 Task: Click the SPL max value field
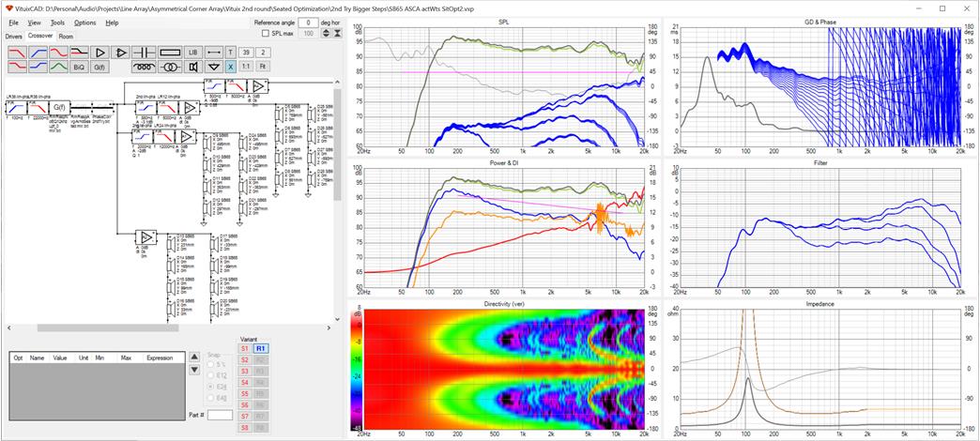click(x=308, y=33)
